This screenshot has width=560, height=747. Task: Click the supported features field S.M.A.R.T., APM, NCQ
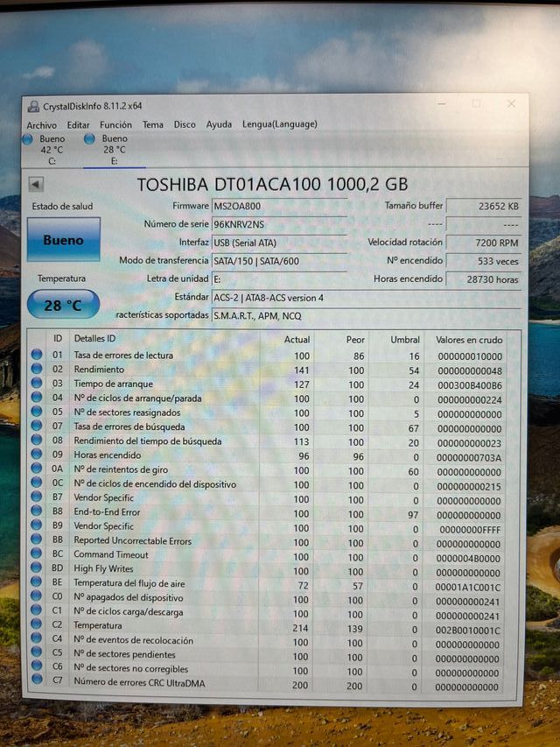tap(367, 316)
